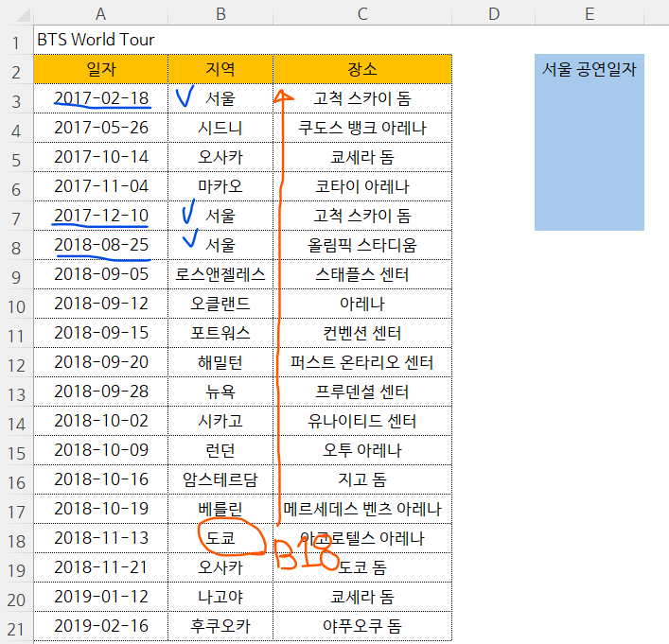669x644 pixels.
Task: Click the '시드니' region cell
Action: pyautogui.click(x=220, y=128)
